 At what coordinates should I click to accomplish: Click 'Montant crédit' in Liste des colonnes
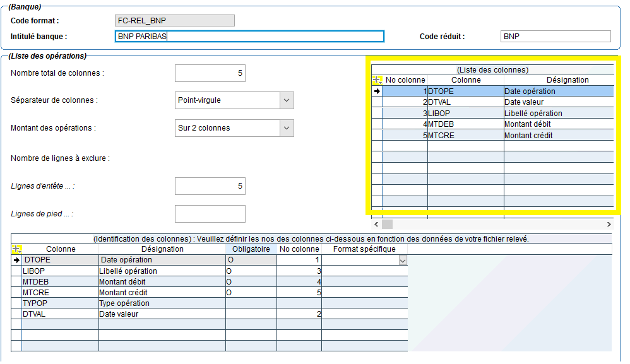[x=559, y=135]
